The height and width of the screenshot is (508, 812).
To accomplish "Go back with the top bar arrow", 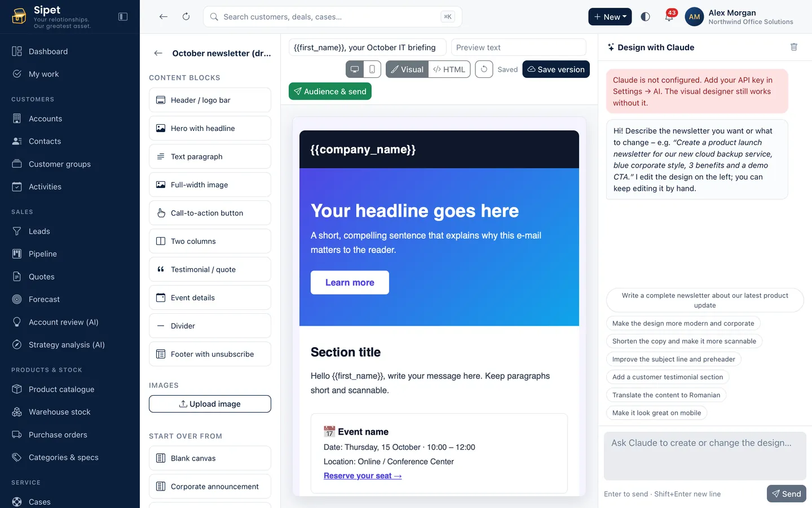I will [164, 17].
